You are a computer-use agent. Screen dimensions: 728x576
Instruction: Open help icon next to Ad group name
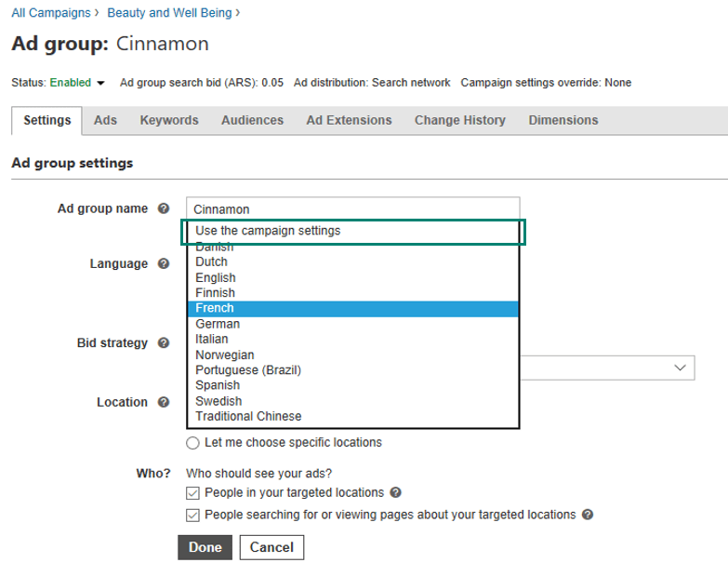coord(164,208)
